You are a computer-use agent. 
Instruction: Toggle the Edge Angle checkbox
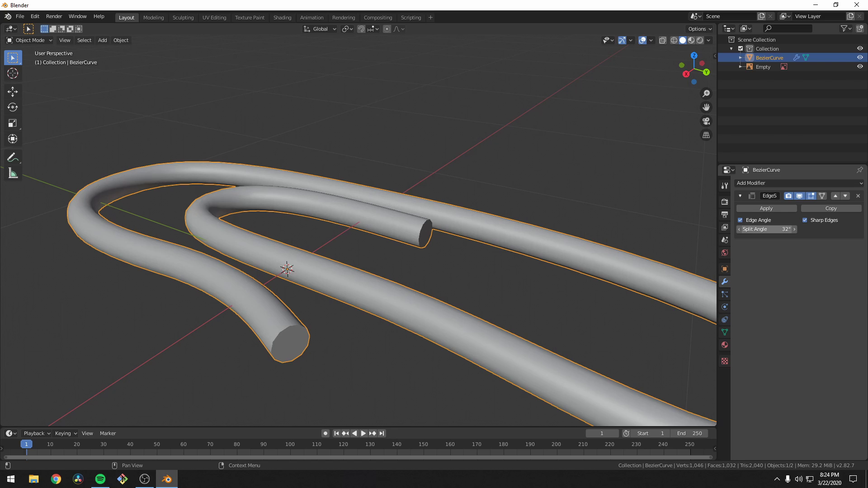[740, 220]
